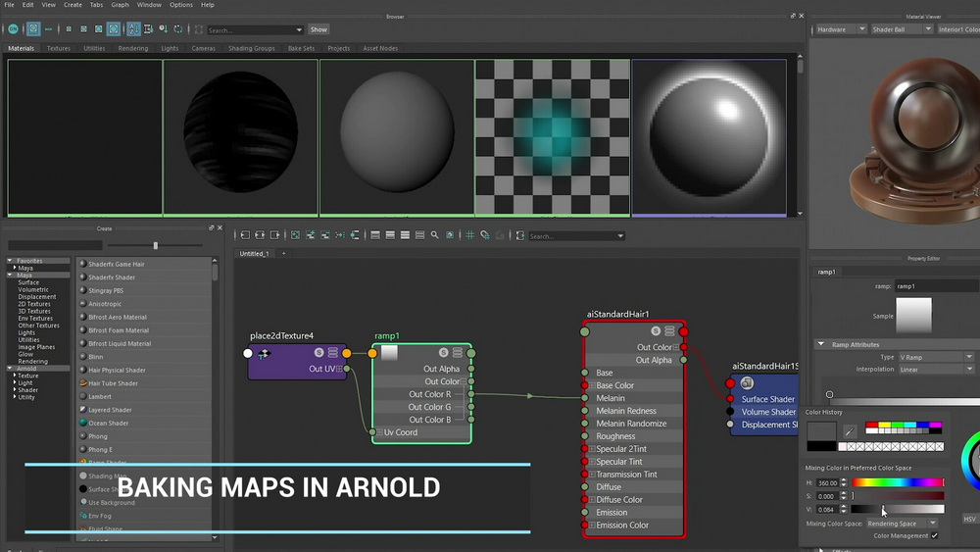The image size is (980, 552).
Task: Select Displacement in Create tree
Action: coord(37,297)
